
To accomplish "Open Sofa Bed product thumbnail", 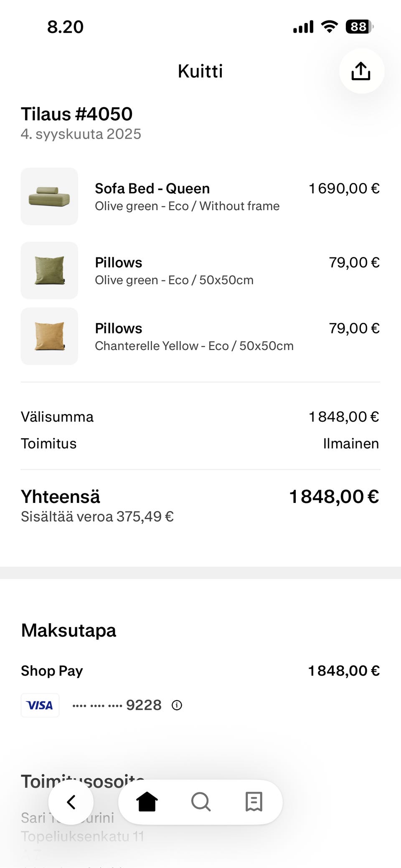I will tap(49, 196).
